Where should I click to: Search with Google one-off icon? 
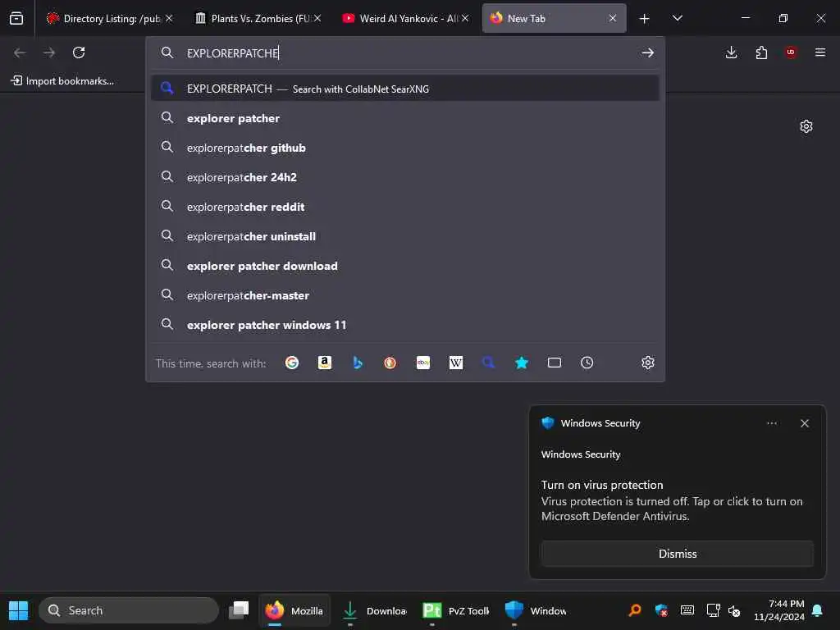pos(292,363)
